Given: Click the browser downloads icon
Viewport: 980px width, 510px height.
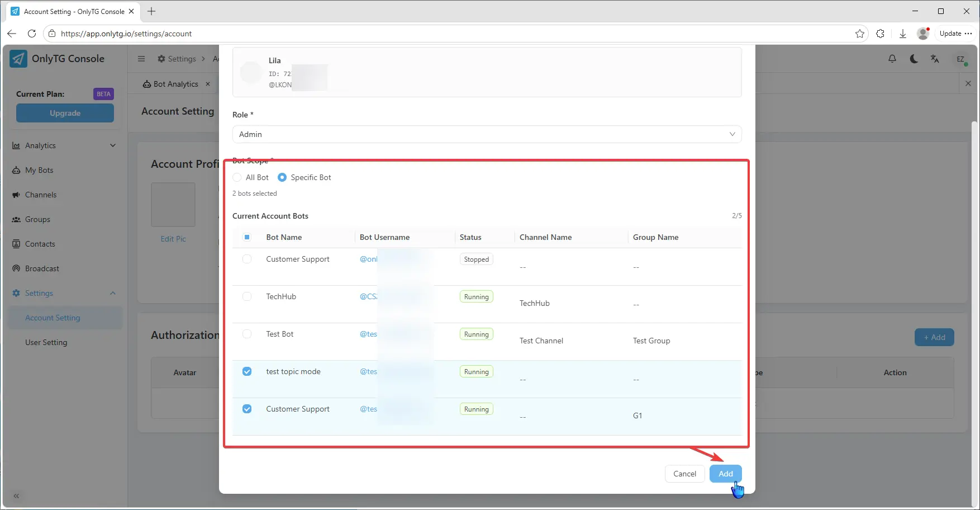Looking at the screenshot, I should (902, 34).
